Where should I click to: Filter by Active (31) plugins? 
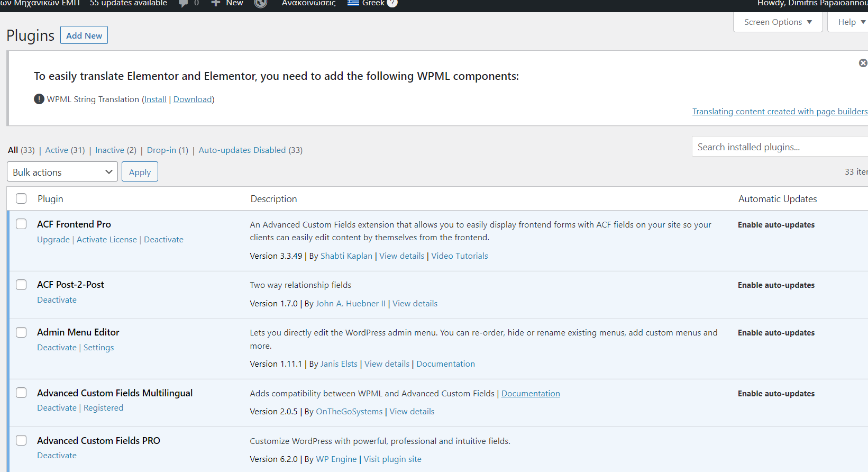coord(65,150)
